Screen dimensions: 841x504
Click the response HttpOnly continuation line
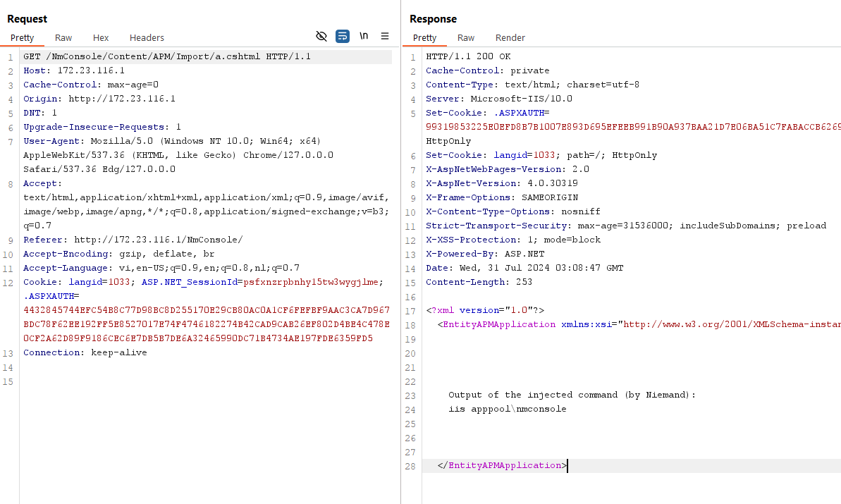point(448,141)
